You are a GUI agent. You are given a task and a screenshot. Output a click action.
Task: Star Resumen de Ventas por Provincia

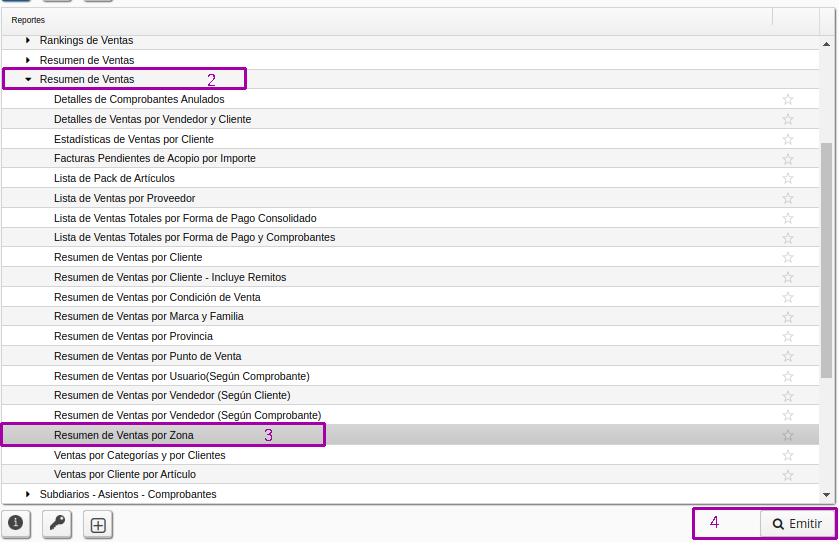(x=788, y=336)
